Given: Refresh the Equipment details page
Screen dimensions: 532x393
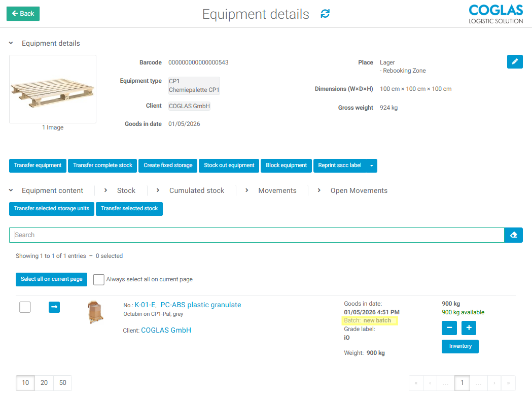Looking at the screenshot, I should pos(324,14).
